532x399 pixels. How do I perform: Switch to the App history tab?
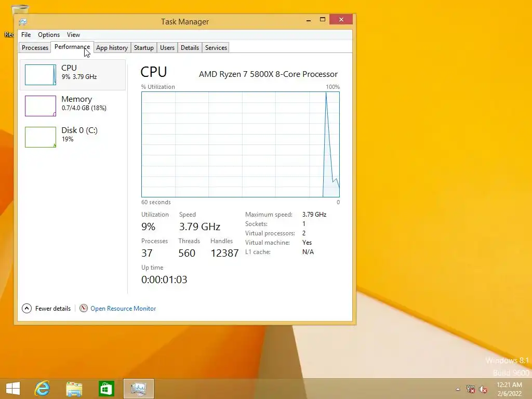(112, 47)
